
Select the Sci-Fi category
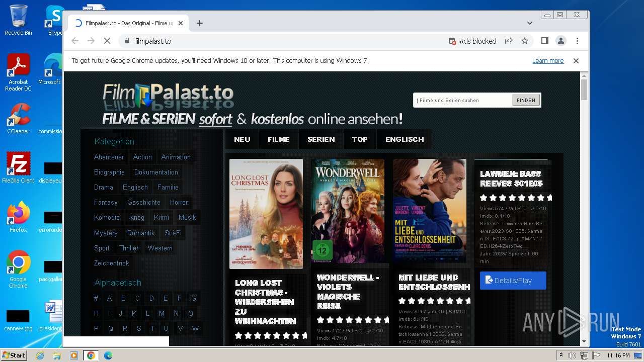point(173,233)
